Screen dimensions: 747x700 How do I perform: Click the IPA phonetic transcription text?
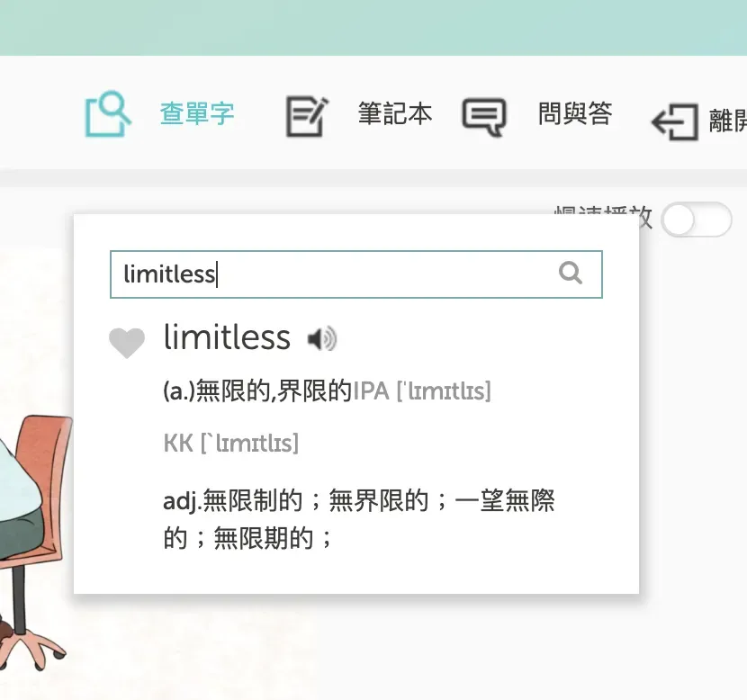[x=421, y=391]
